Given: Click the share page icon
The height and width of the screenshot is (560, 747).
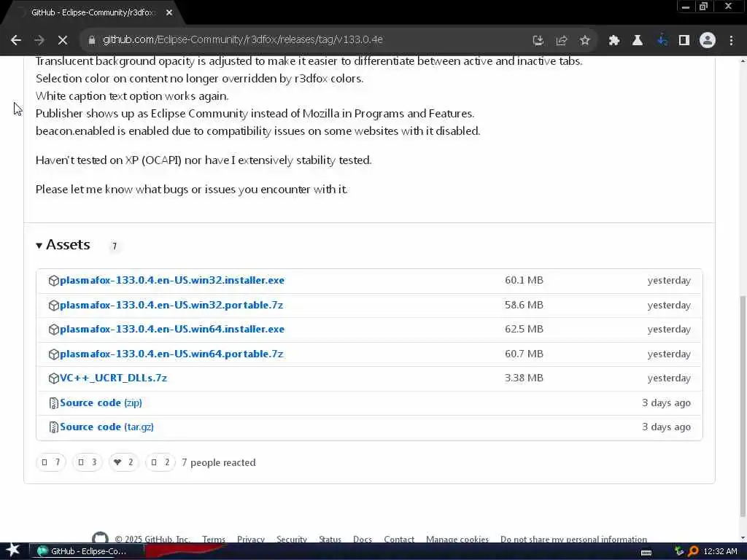Looking at the screenshot, I should click(x=561, y=41).
